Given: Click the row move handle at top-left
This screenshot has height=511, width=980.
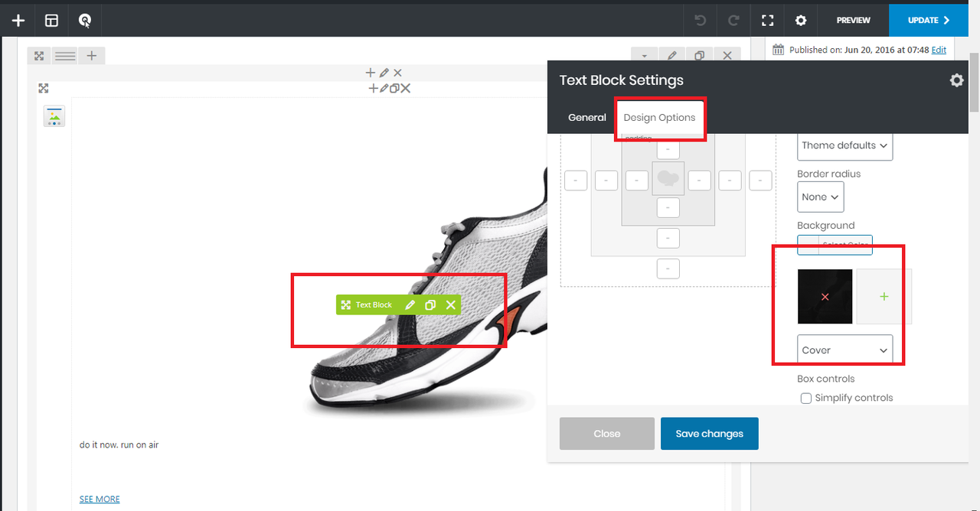Looking at the screenshot, I should (x=39, y=56).
